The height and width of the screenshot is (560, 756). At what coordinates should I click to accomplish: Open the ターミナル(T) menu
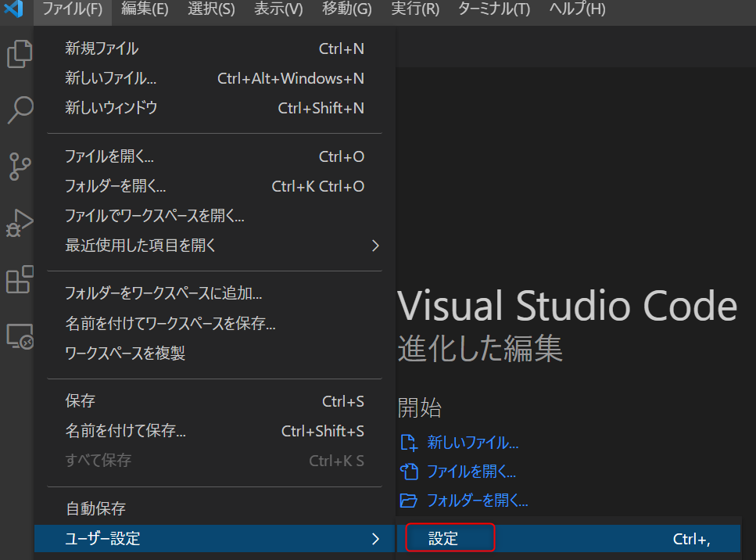click(x=494, y=9)
